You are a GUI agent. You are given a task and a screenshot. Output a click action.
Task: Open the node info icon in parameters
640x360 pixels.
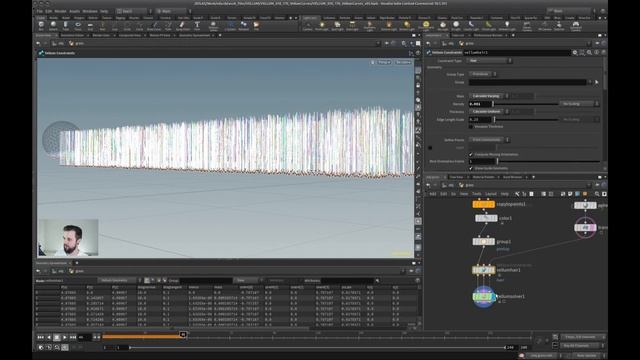click(x=597, y=53)
